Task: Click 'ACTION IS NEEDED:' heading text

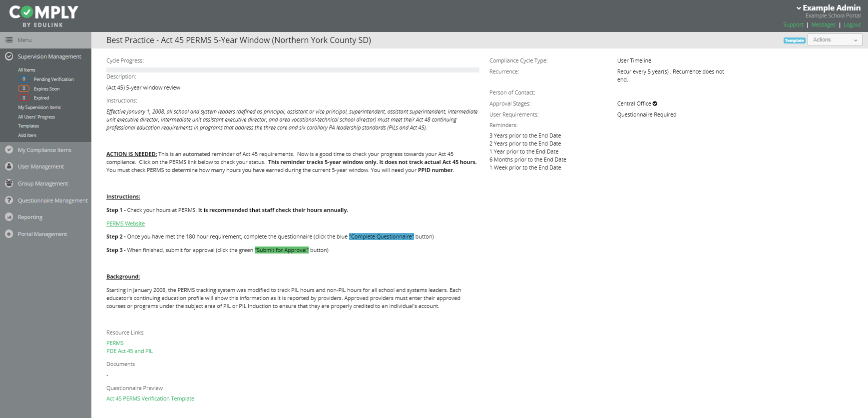Action: coord(131,154)
